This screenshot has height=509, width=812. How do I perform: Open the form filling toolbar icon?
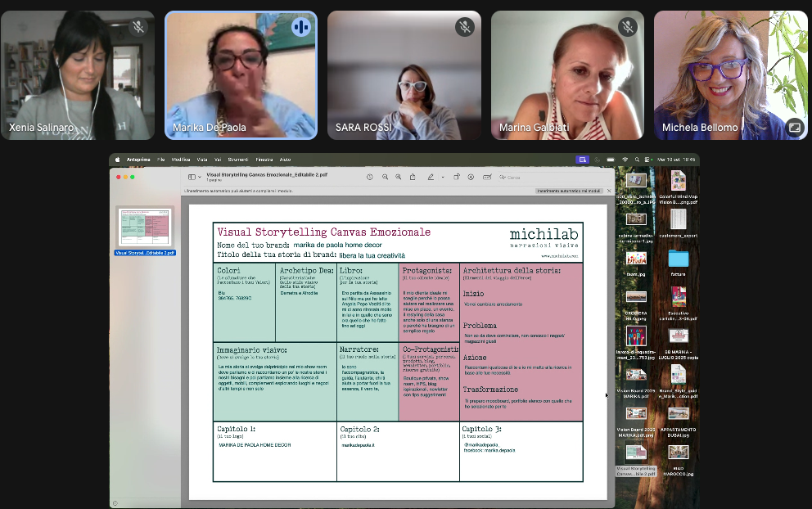[x=487, y=177]
